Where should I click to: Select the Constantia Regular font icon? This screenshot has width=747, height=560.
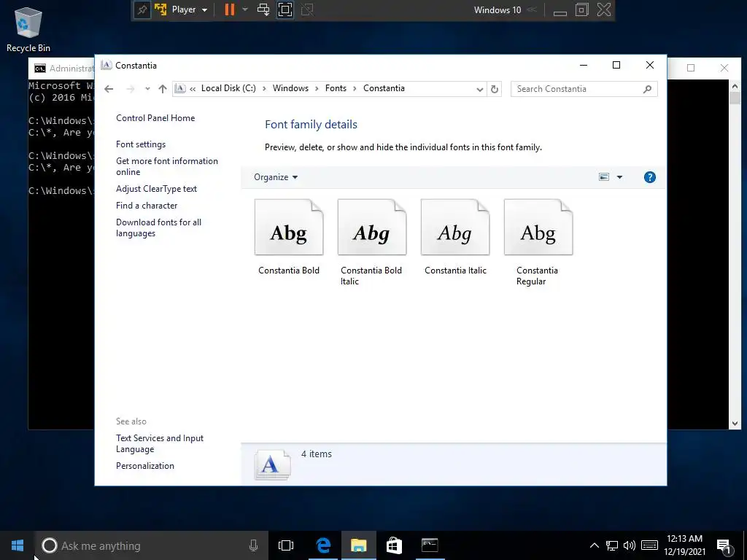[x=538, y=227]
